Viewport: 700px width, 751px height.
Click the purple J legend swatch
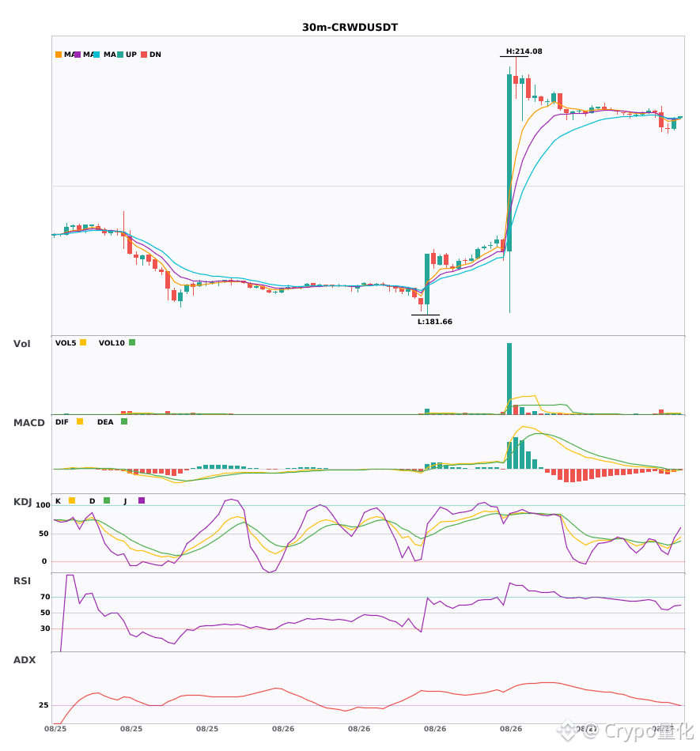[x=142, y=500]
